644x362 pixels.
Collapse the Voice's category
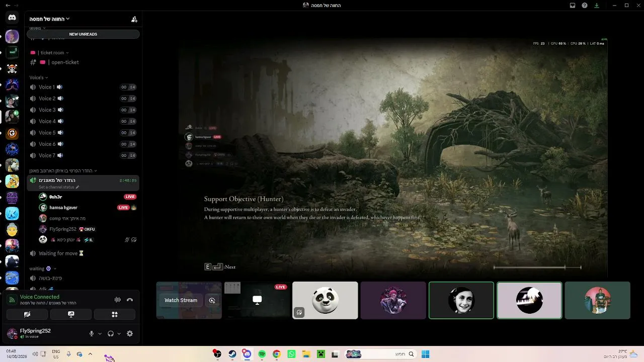point(39,77)
